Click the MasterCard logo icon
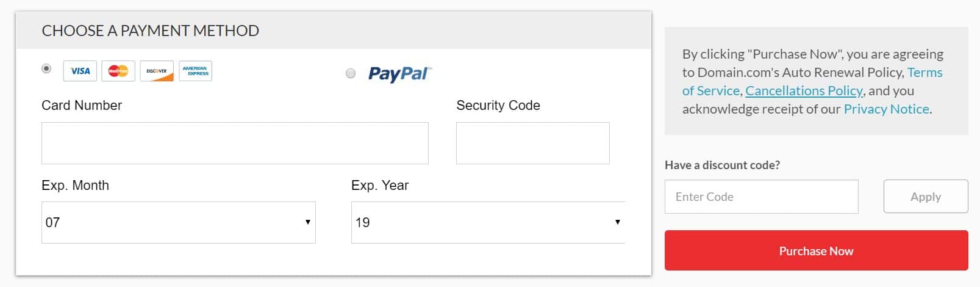 click(x=118, y=71)
